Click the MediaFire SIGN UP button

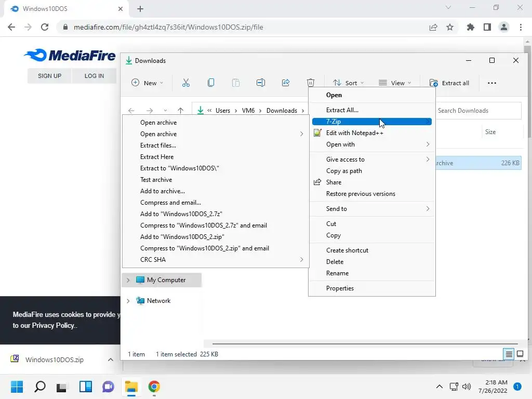(x=49, y=76)
